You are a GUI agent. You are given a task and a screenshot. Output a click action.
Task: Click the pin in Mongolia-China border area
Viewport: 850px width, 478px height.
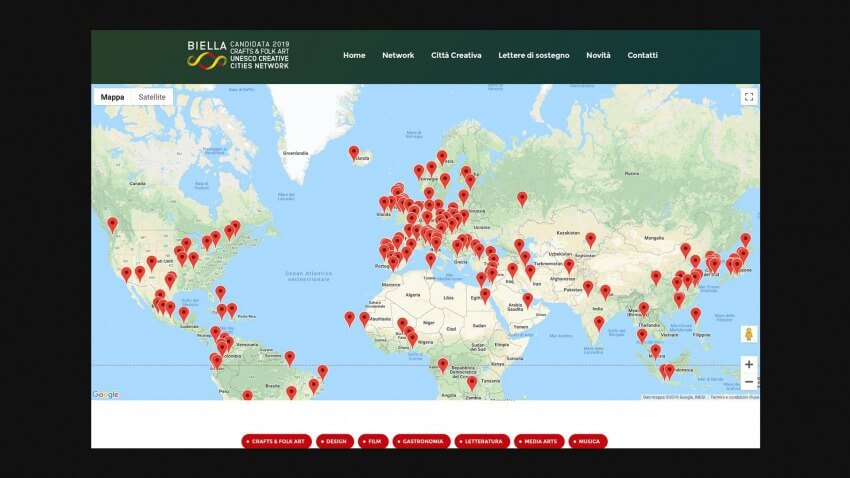pyautogui.click(x=686, y=250)
